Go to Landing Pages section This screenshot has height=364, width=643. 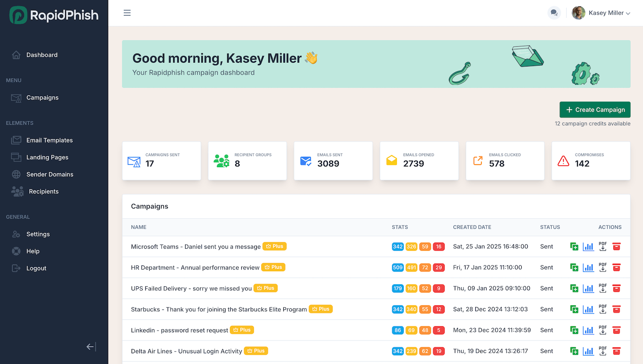point(47,157)
